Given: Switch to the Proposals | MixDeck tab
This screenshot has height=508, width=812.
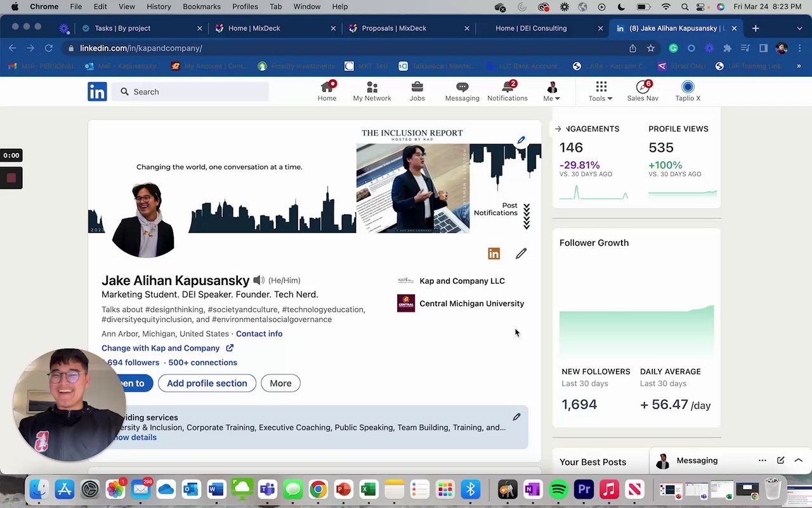Looking at the screenshot, I should (x=409, y=29).
